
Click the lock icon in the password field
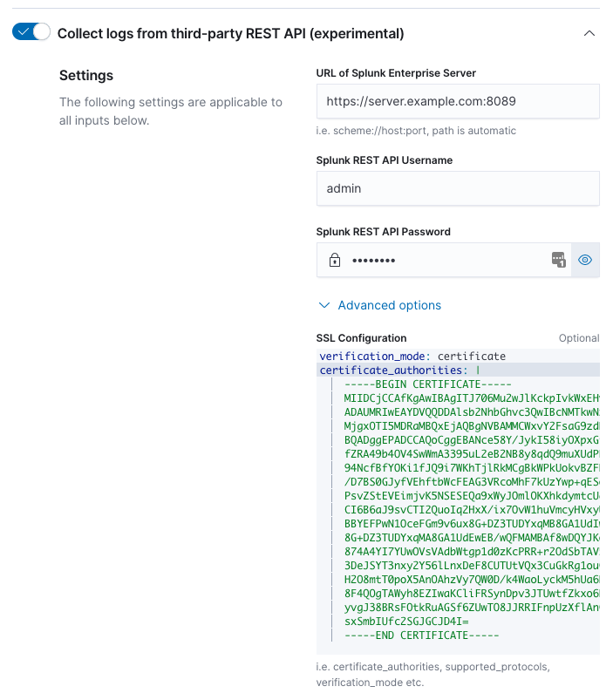coord(332,259)
